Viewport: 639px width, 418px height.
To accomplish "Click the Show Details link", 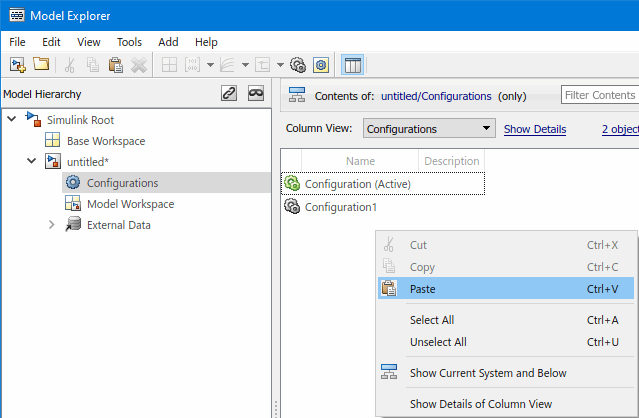I will pos(534,129).
